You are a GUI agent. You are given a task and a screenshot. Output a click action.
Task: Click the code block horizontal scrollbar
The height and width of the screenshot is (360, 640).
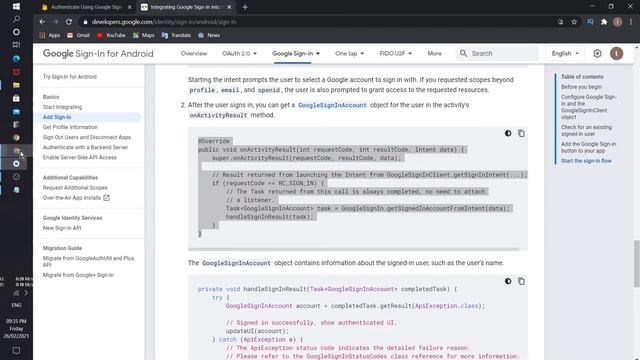353,249
